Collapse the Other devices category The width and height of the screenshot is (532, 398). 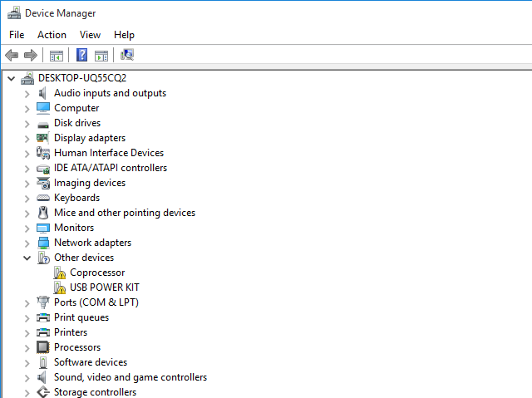[x=27, y=258]
